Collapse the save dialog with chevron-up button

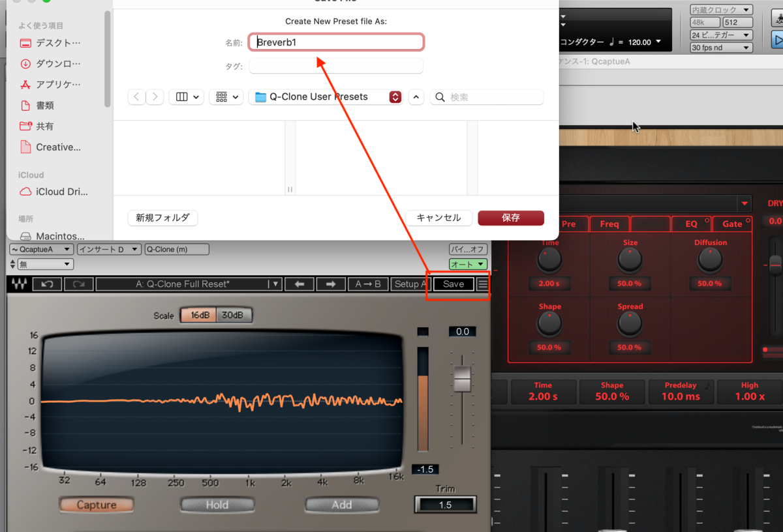pyautogui.click(x=416, y=96)
